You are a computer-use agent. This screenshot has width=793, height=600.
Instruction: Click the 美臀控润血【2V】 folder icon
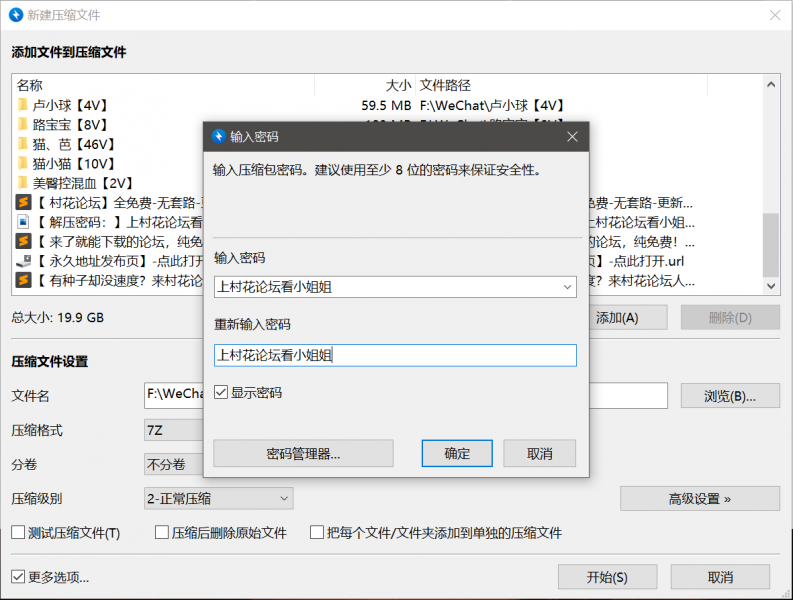click(x=22, y=183)
